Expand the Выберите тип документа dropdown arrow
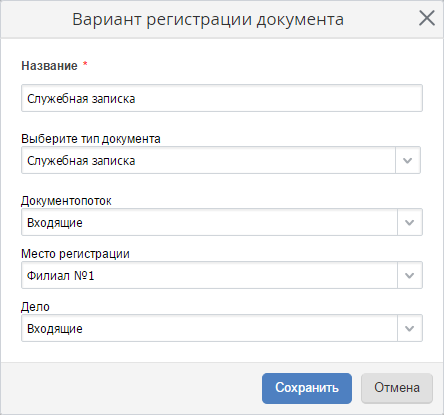Screen dimensions: 444x415 click(x=408, y=160)
